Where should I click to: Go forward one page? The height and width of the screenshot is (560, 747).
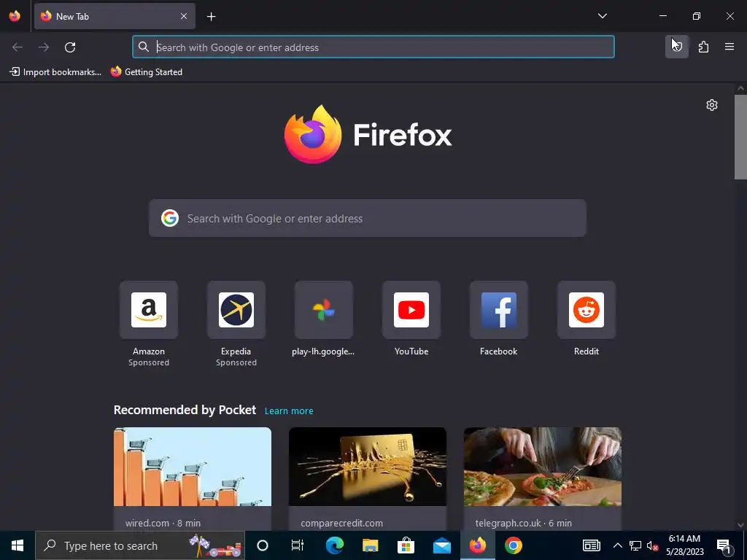pyautogui.click(x=44, y=47)
